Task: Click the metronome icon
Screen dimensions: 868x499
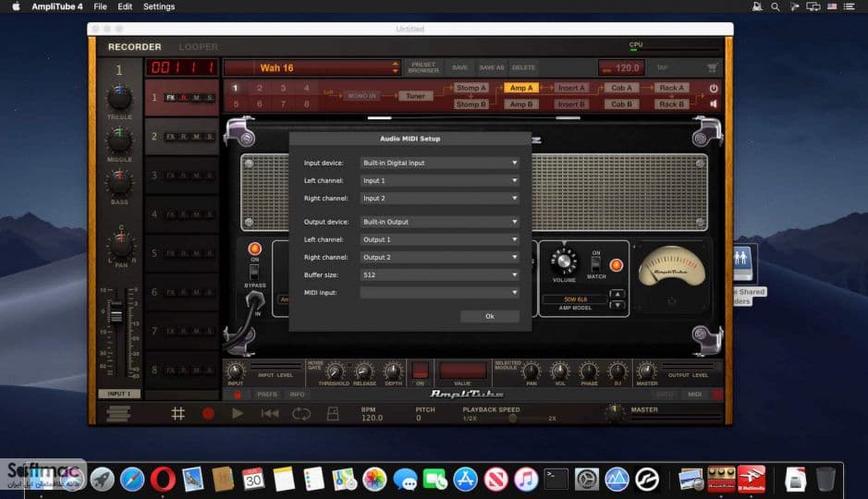Action: coord(333,413)
